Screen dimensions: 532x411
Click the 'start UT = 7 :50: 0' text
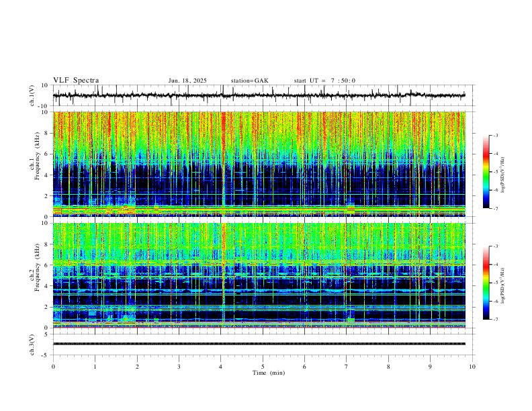click(x=324, y=81)
